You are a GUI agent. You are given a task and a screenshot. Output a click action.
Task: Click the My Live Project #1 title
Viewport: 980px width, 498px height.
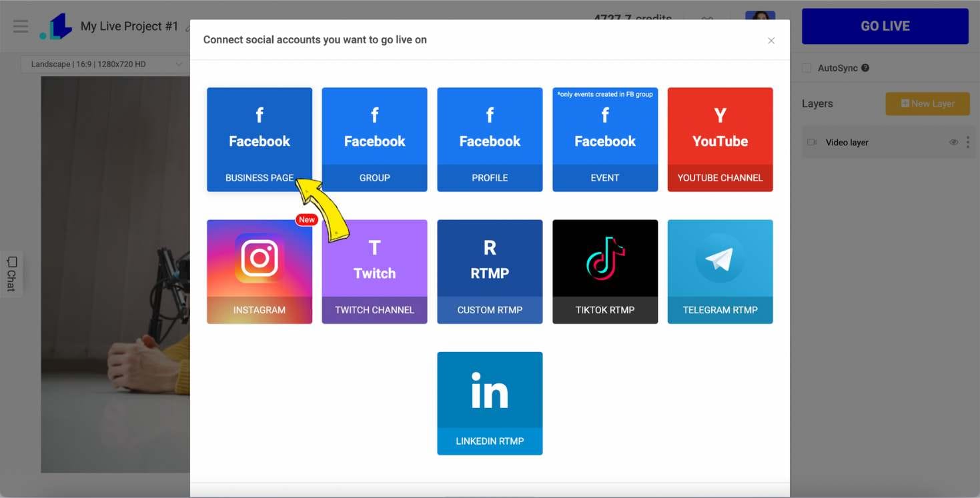coord(129,26)
